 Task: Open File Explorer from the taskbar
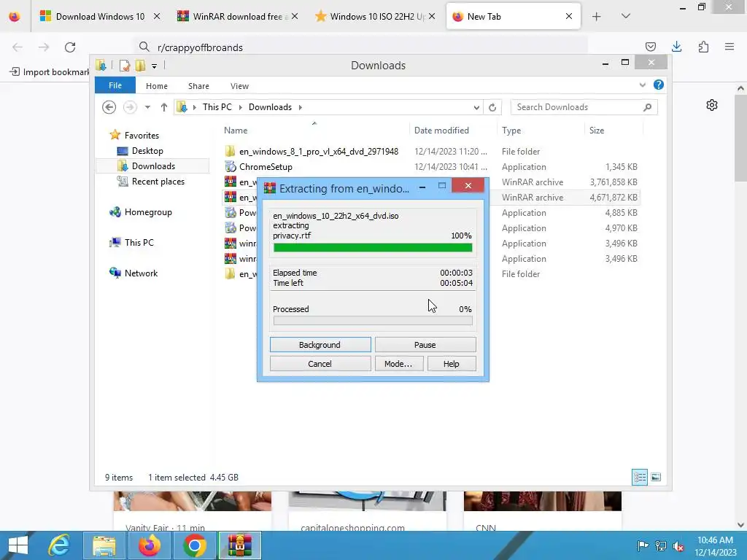click(104, 545)
